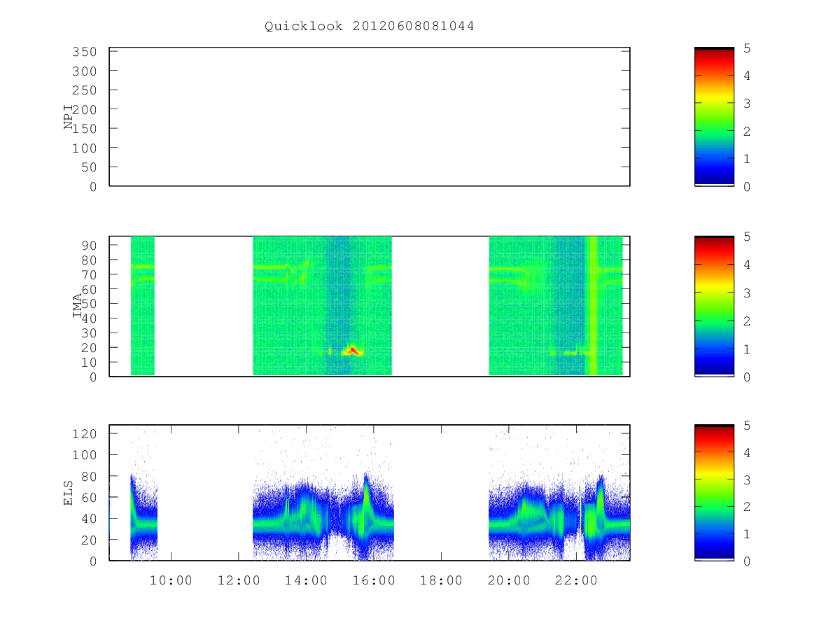
Task: Click the 120 tick on the ELS axis
Action: (84, 433)
